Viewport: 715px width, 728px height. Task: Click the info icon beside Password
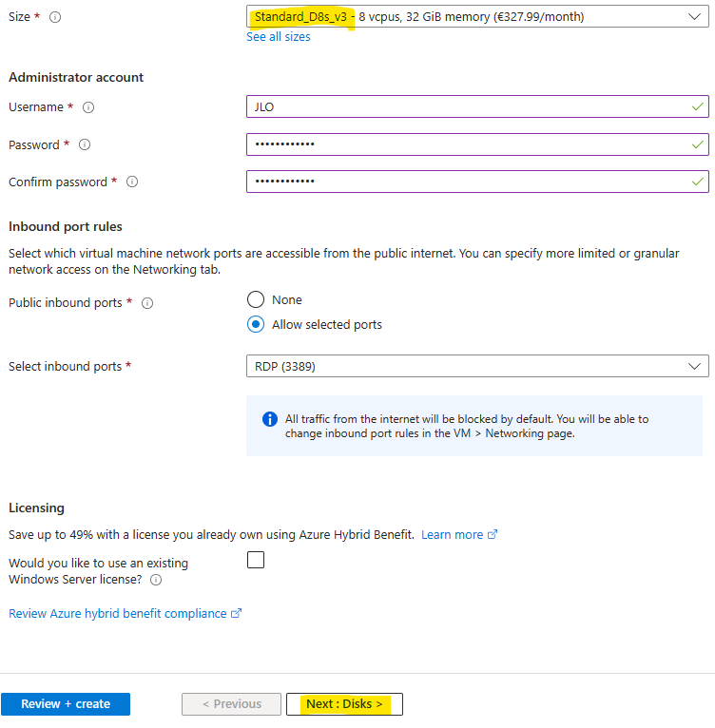pyautogui.click(x=85, y=145)
